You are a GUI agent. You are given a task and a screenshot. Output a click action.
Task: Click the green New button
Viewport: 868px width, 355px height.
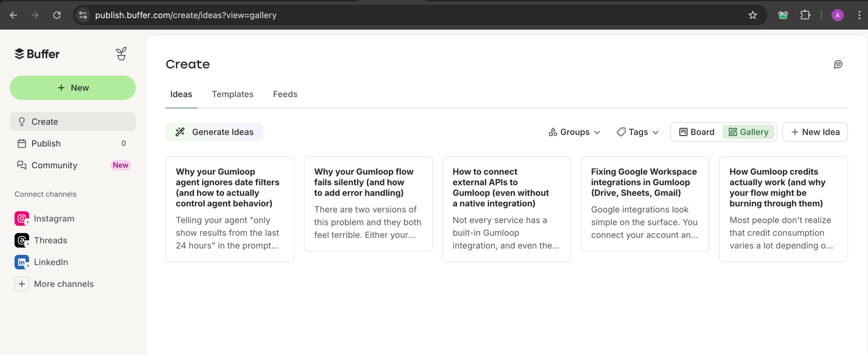72,88
